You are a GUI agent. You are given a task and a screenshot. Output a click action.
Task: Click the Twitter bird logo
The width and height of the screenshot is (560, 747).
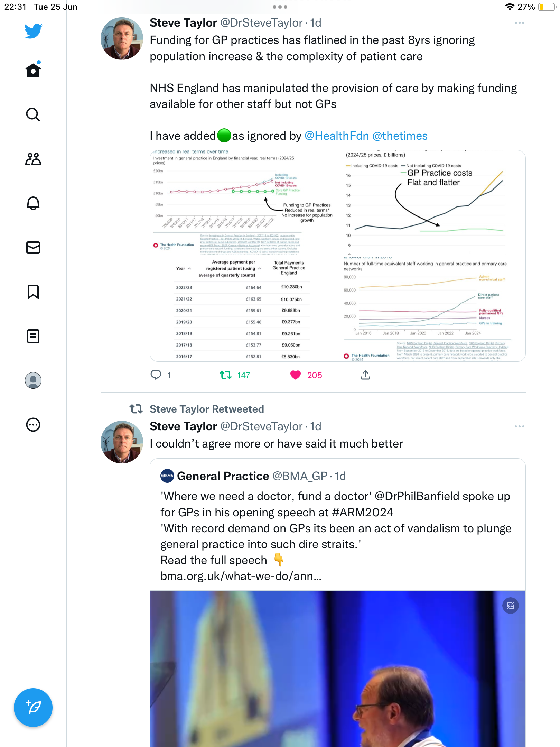[x=33, y=31]
